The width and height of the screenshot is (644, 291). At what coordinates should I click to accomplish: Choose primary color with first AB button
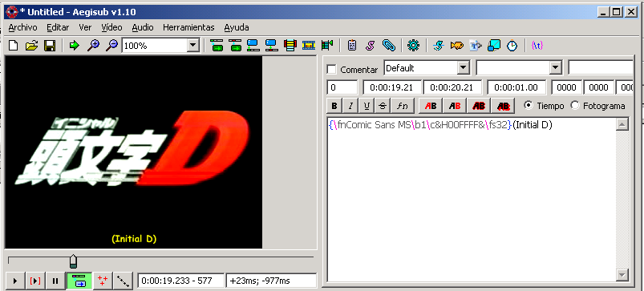click(431, 106)
